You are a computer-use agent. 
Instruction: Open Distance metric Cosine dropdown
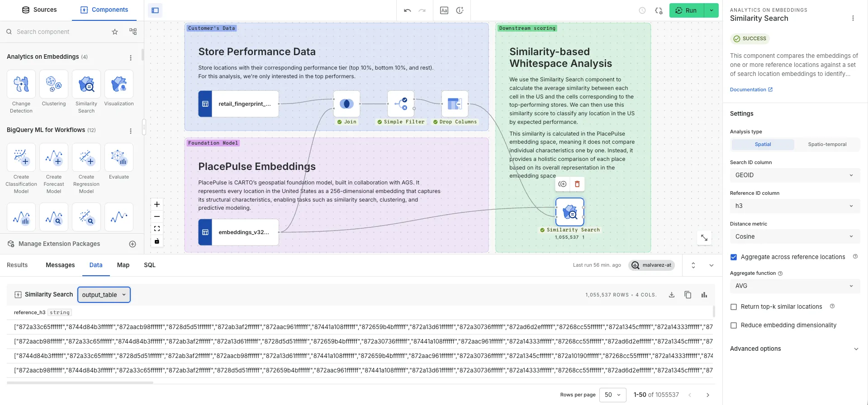click(x=795, y=237)
